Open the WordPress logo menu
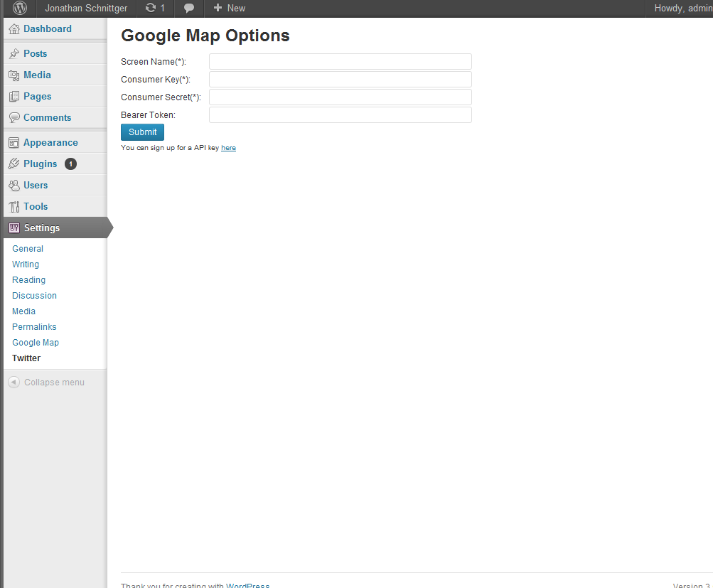The height and width of the screenshot is (588, 713). 20,8
